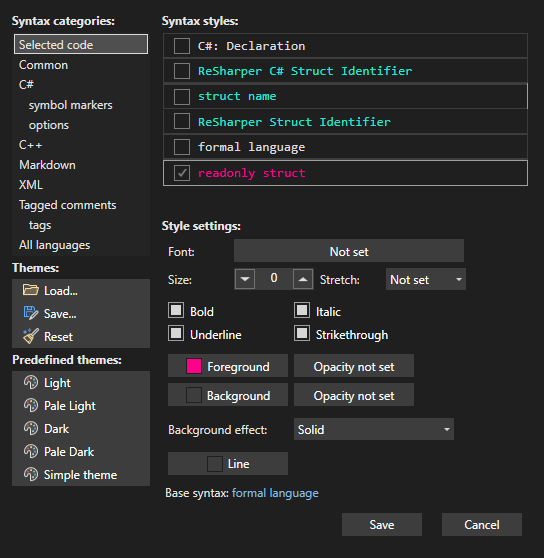Select the symbol markers subcategory
The height and width of the screenshot is (558, 544).
(81, 105)
